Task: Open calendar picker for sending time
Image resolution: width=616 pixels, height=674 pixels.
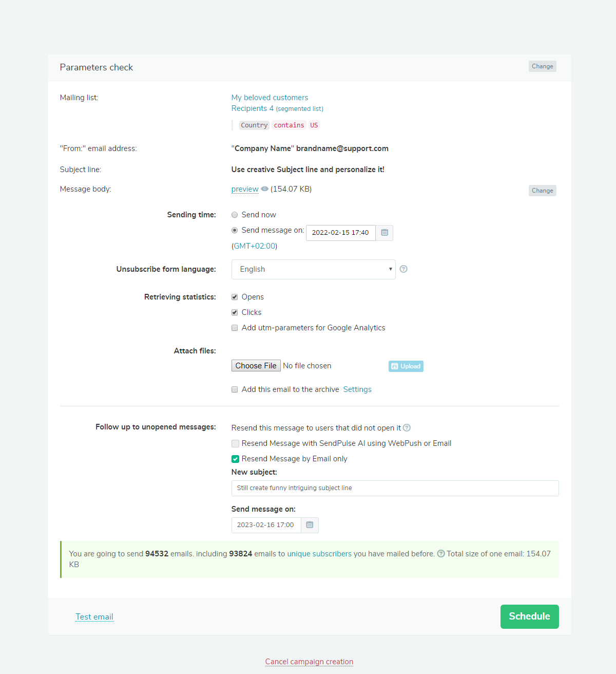Action: 384,233
